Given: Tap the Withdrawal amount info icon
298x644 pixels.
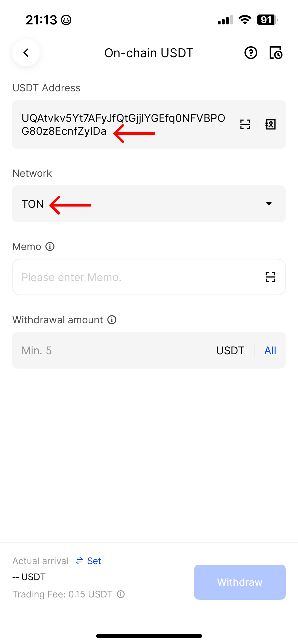Looking at the screenshot, I should pyautogui.click(x=112, y=320).
